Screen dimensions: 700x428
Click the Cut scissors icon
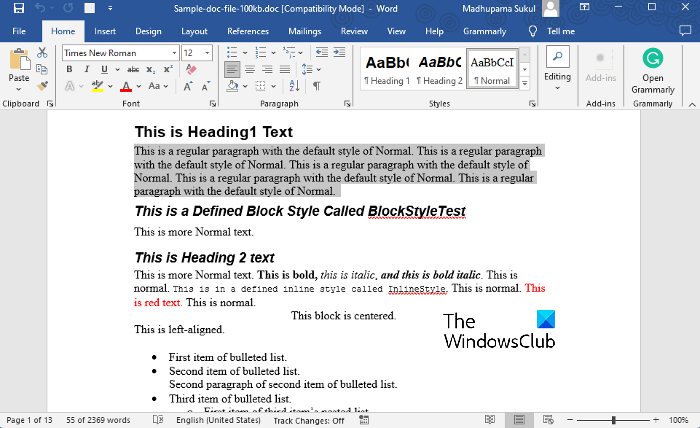tap(43, 53)
